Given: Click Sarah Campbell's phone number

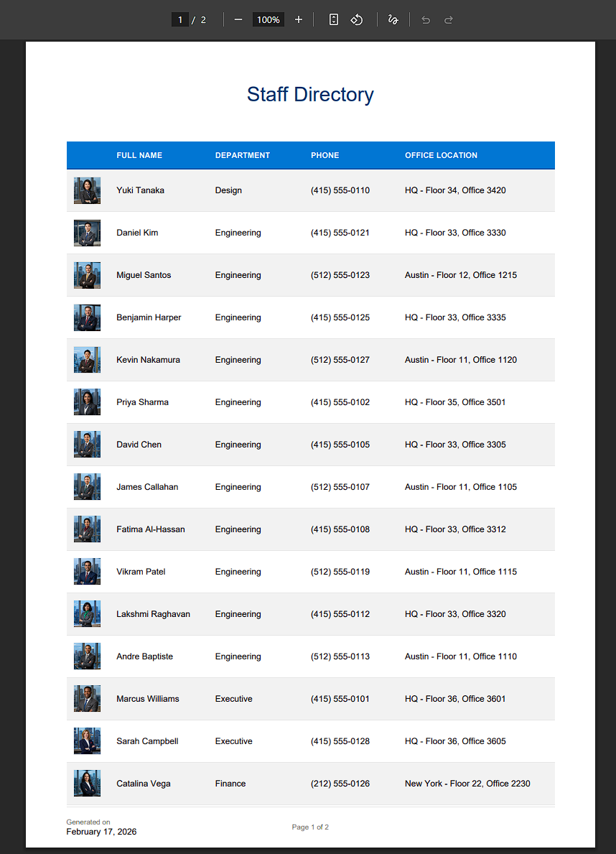Looking at the screenshot, I should coord(340,741).
